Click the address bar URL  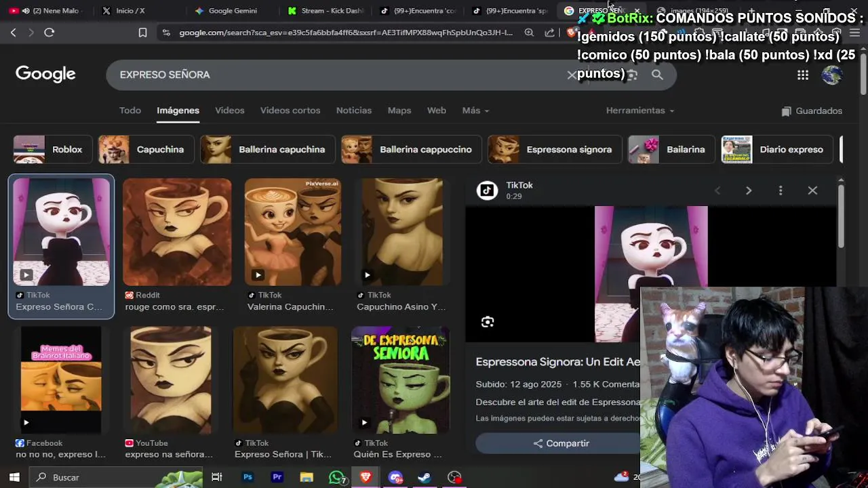coord(346,33)
